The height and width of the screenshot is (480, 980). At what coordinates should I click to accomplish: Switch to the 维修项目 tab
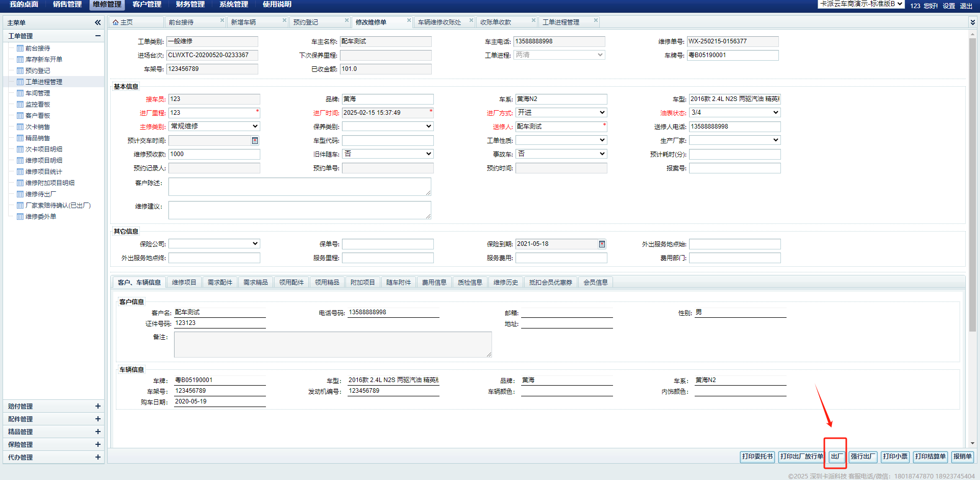(184, 283)
